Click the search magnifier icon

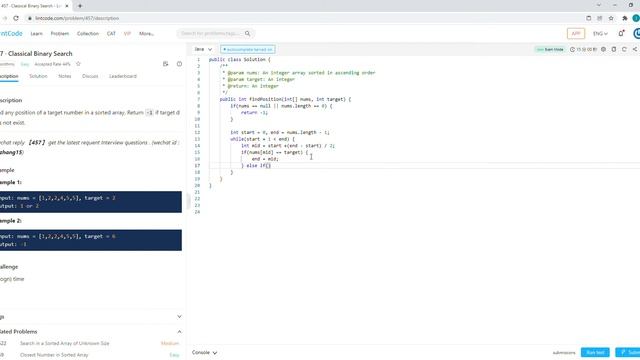tap(247, 33)
